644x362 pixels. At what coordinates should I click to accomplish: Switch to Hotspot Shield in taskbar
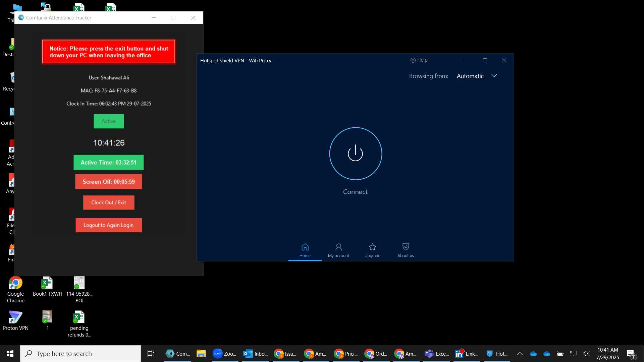pos(497,354)
